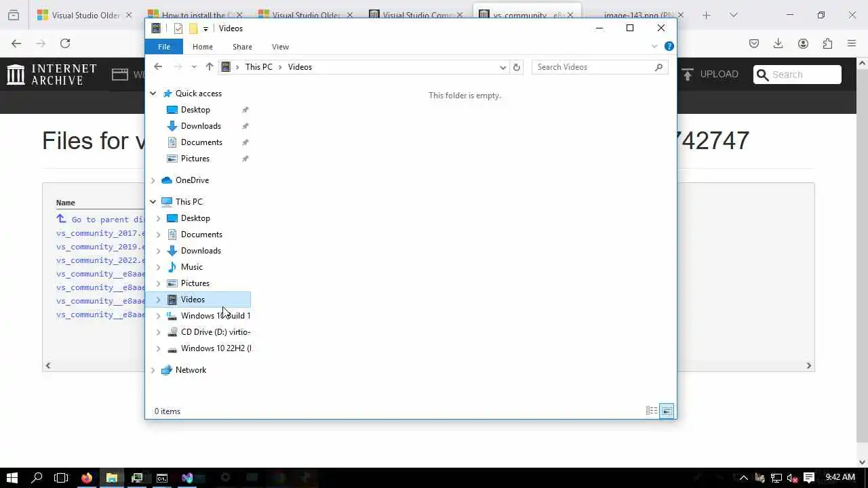Image resolution: width=868 pixels, height=488 pixels.
Task: Click the blue Help question mark icon
Action: [x=669, y=47]
